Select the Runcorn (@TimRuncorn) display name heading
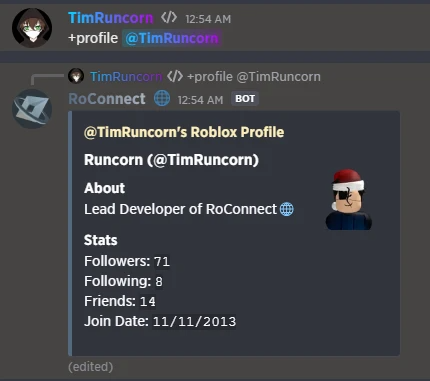The width and height of the screenshot is (430, 381). (x=171, y=160)
